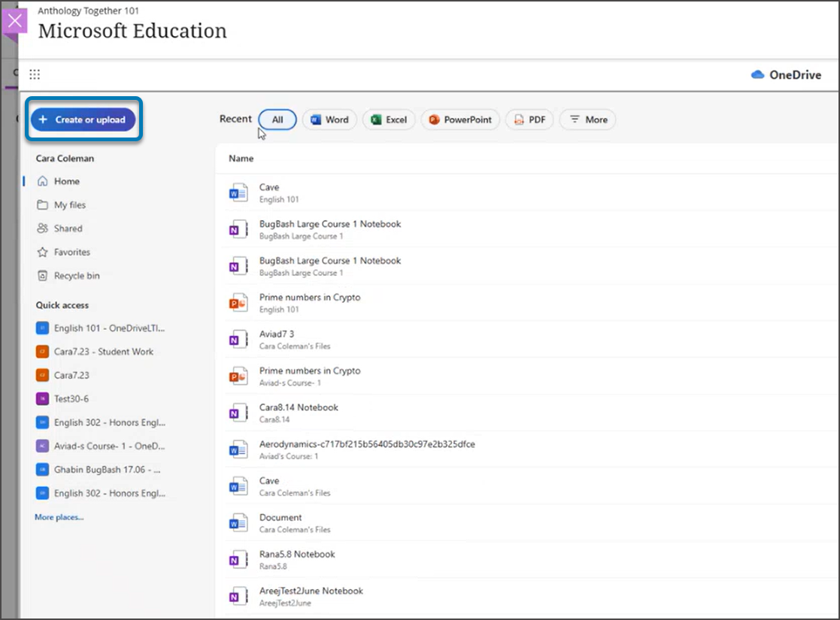Open the Prime numbers in Crypto PowerPoint icon
Viewport: 840px width, 620px height.
238,302
